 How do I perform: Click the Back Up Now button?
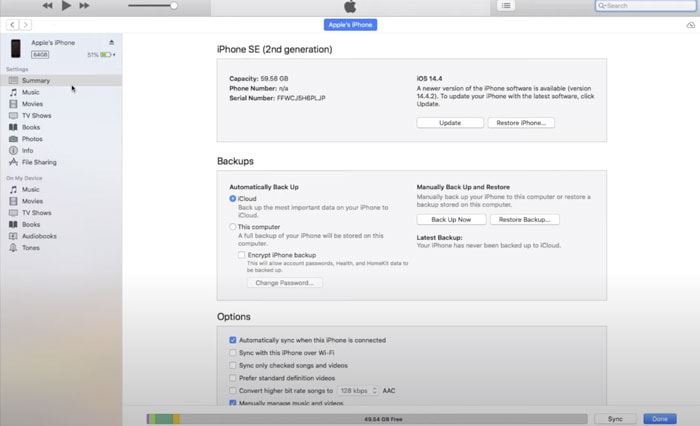451,220
